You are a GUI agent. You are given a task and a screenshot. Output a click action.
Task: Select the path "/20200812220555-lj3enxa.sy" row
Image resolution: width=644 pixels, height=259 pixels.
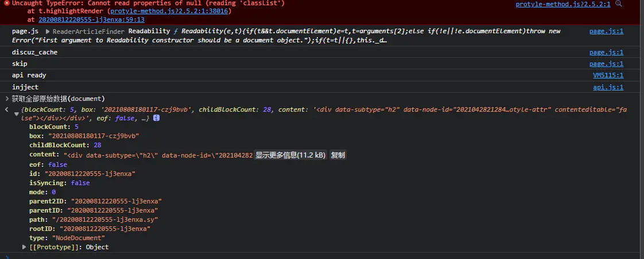point(94,219)
